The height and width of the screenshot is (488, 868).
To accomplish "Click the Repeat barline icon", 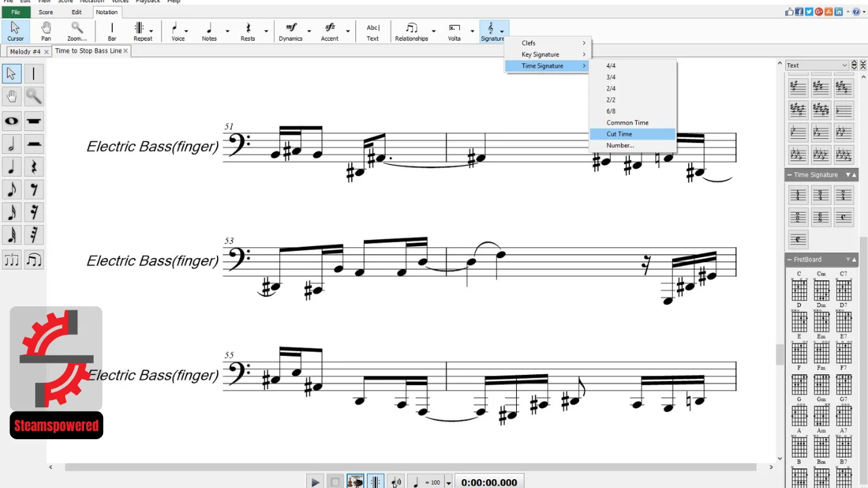I will (x=139, y=28).
